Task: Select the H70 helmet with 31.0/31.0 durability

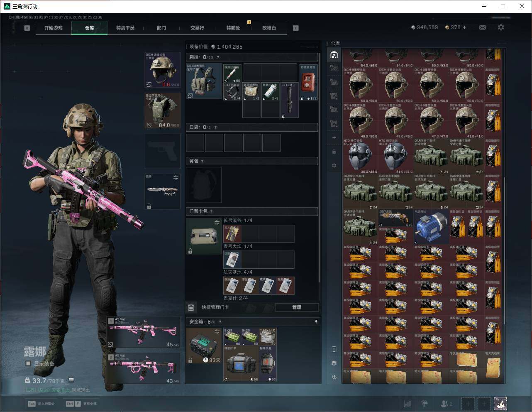Action: click(396, 156)
